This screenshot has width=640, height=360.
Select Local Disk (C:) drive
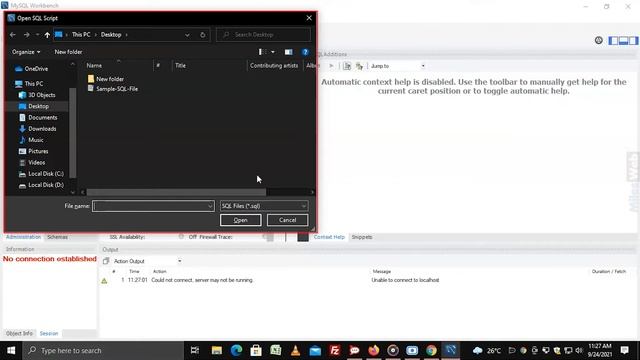pyautogui.click(x=41, y=174)
